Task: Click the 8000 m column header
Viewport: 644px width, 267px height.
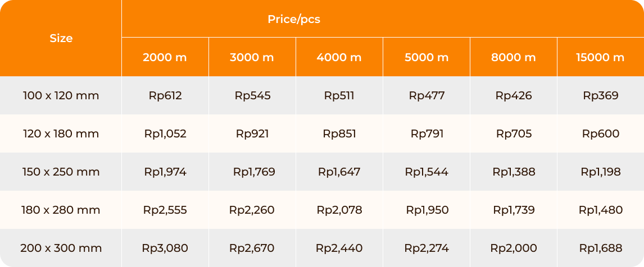Action: point(514,57)
